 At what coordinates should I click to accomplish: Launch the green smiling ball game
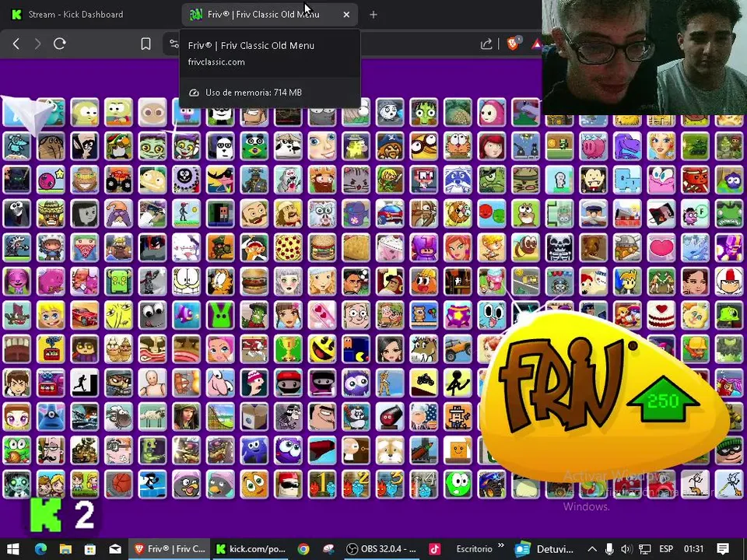pyautogui.click(x=458, y=485)
